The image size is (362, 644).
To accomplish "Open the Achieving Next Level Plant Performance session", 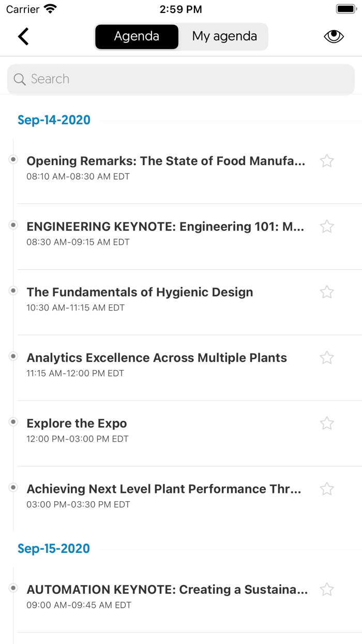I will point(164,489).
